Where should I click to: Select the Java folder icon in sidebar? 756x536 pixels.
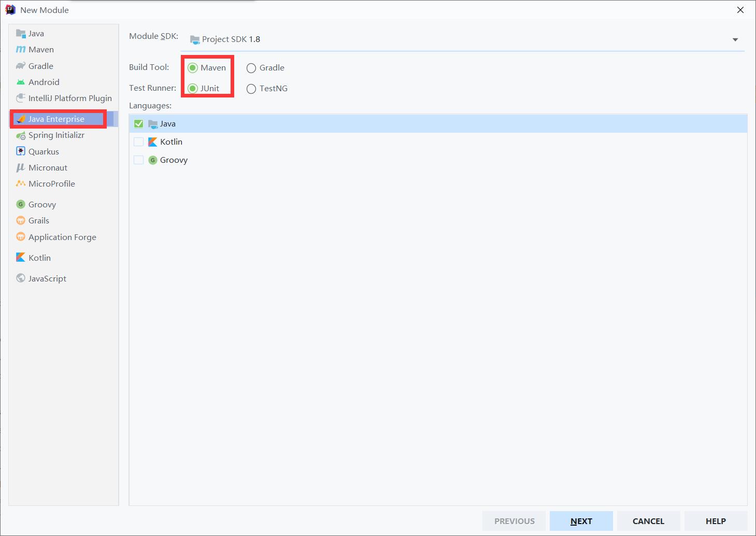click(21, 34)
